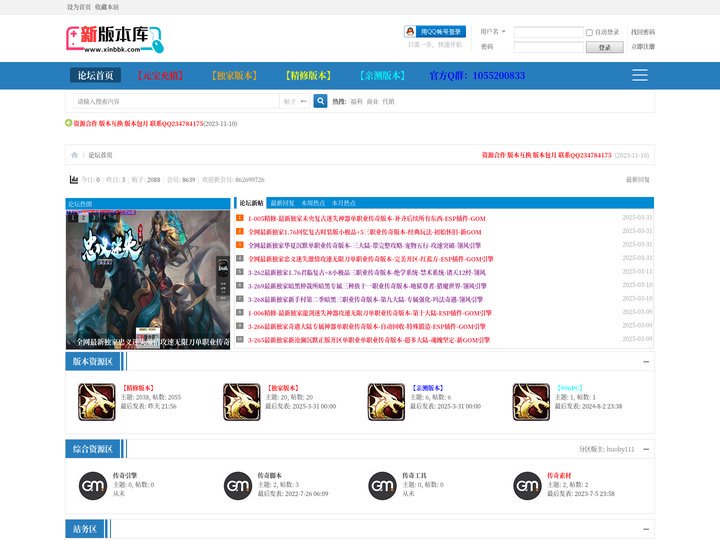Screen dimensions: 720x540
Task: Open post starting 3-262最新独家1.76君临复古
Action: coord(366,272)
